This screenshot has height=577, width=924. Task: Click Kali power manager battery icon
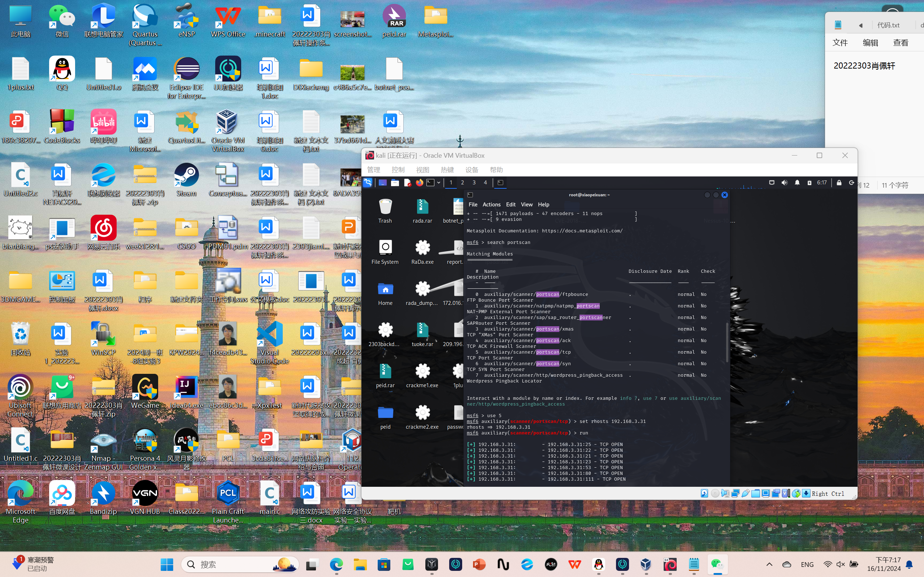point(809,183)
